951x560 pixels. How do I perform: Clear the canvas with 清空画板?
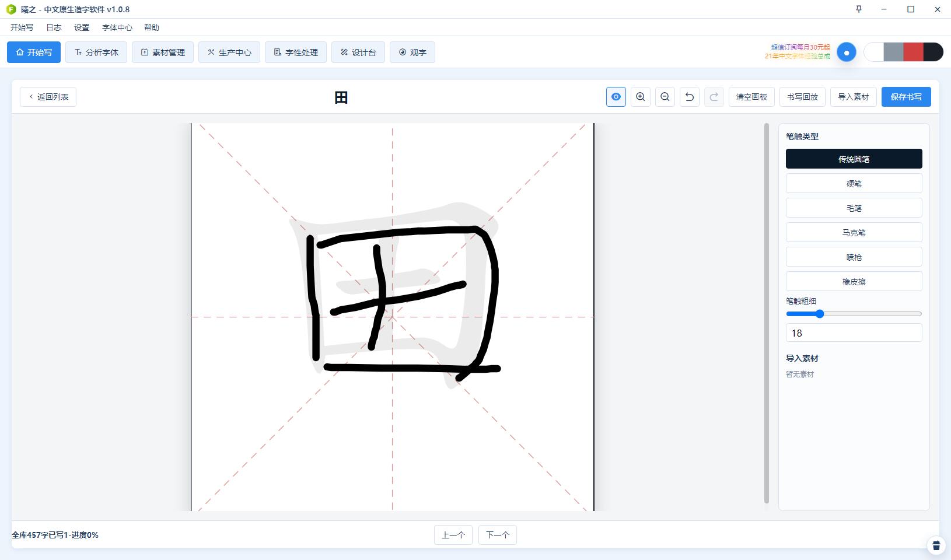[x=751, y=97]
